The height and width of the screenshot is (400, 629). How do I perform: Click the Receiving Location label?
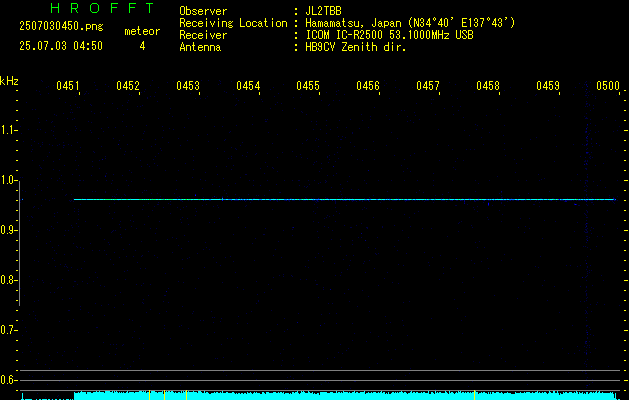[x=233, y=24]
